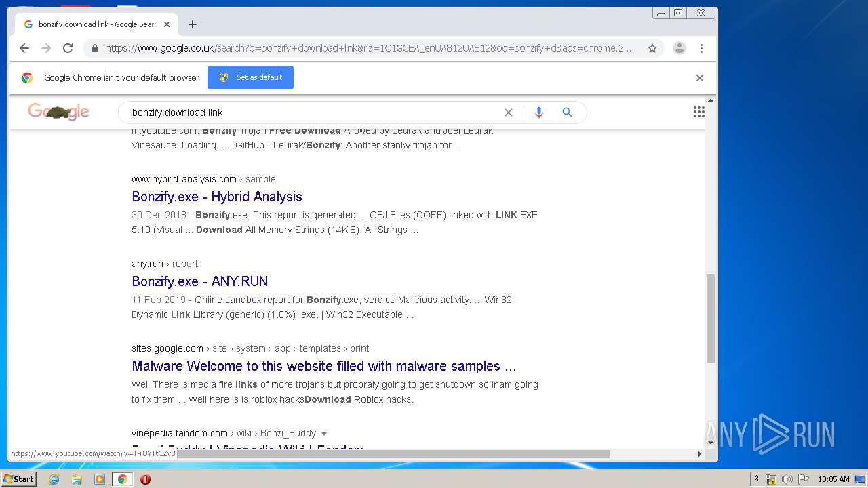
Task: Set Chrome as default browser
Action: pyautogui.click(x=250, y=77)
